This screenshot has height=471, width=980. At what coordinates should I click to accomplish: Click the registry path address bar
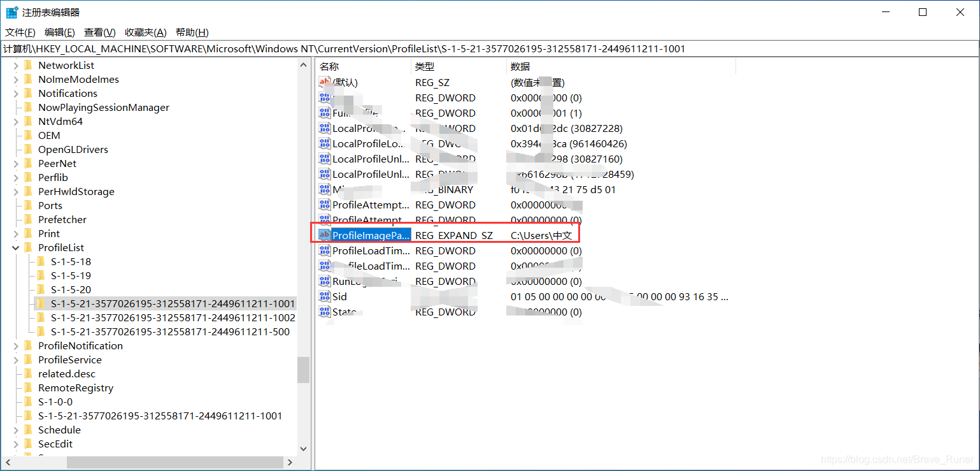490,48
